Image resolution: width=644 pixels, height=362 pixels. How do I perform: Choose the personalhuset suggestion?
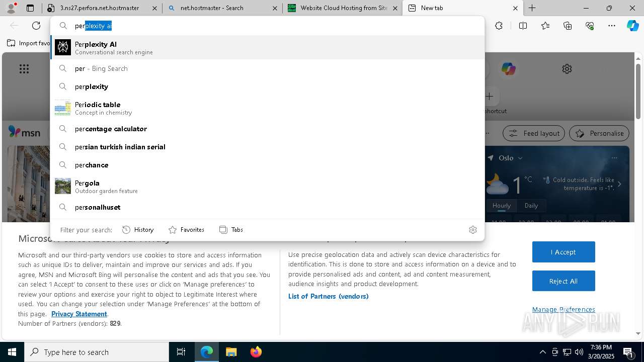(x=267, y=207)
